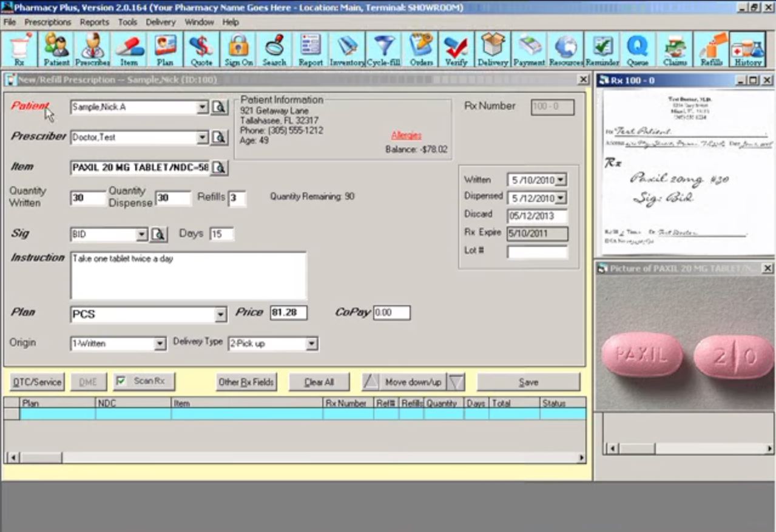Open the Delivery box icon
The width and height of the screenshot is (776, 532).
pos(493,49)
